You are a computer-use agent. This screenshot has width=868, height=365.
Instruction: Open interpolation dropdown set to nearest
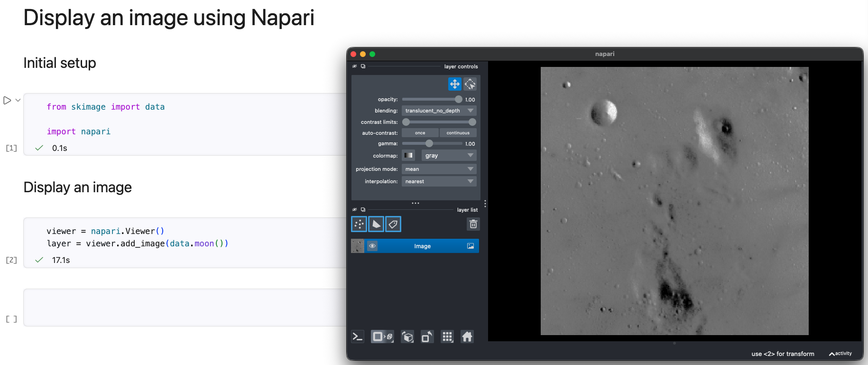439,181
